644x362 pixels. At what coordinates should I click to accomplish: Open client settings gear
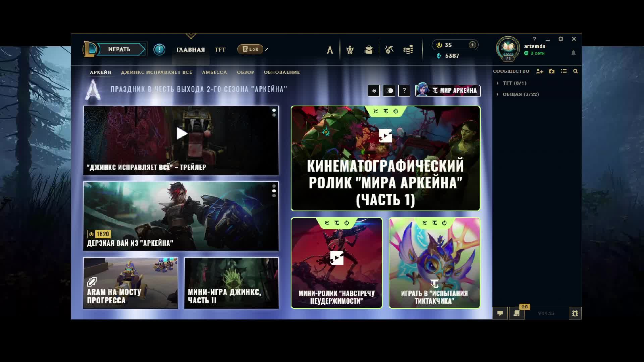coord(561,39)
